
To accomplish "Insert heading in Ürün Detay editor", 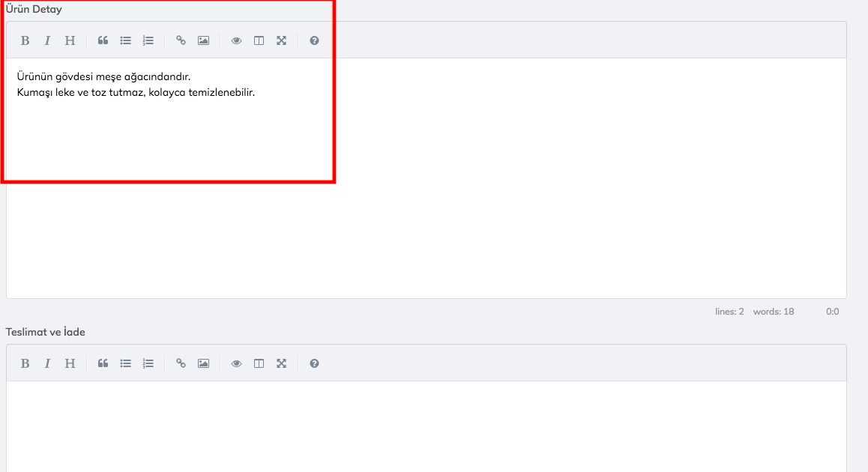I will pos(70,40).
